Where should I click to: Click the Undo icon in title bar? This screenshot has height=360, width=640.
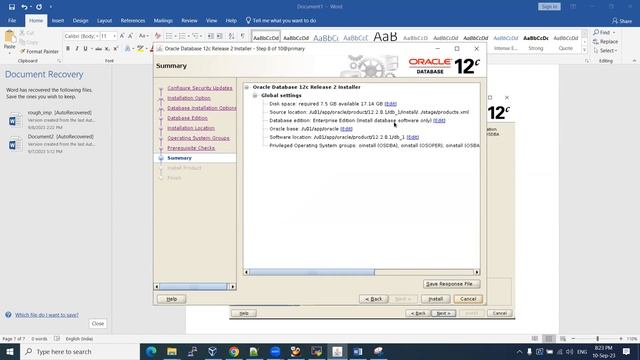pyautogui.click(x=24, y=7)
